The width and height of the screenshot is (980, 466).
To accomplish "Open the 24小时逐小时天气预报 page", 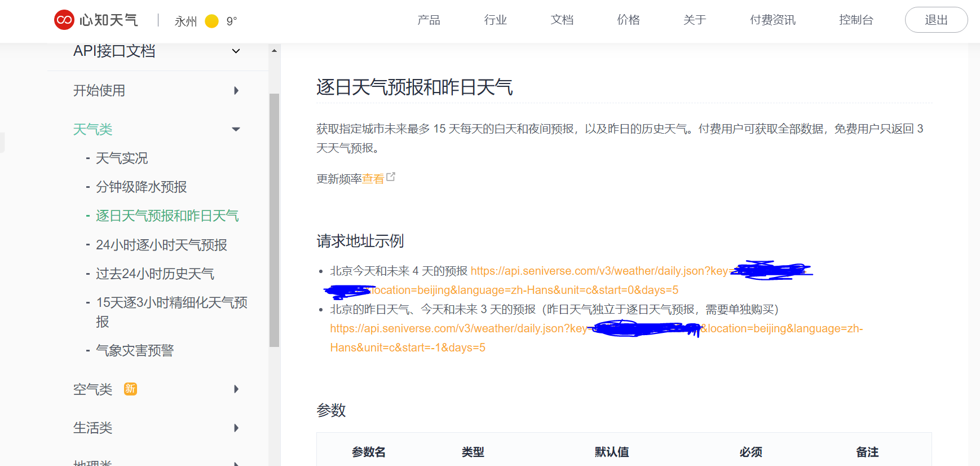I will pos(161,245).
